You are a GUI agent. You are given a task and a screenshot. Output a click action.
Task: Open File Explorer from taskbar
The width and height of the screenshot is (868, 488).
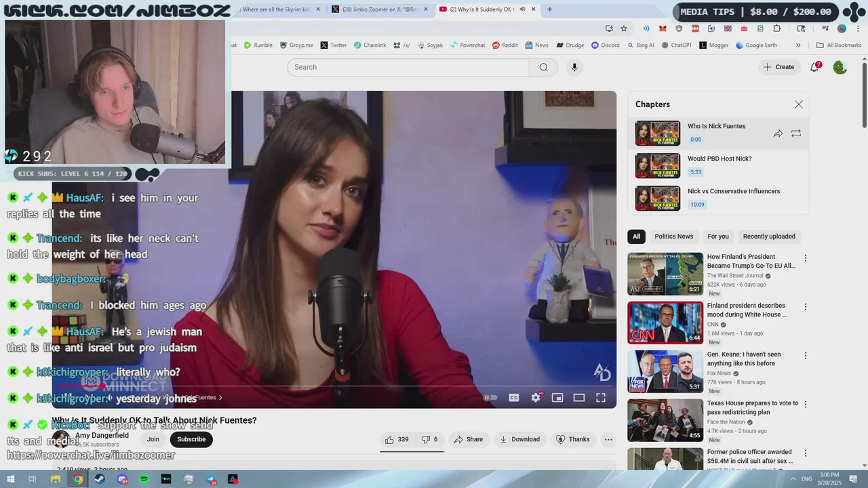(55, 479)
